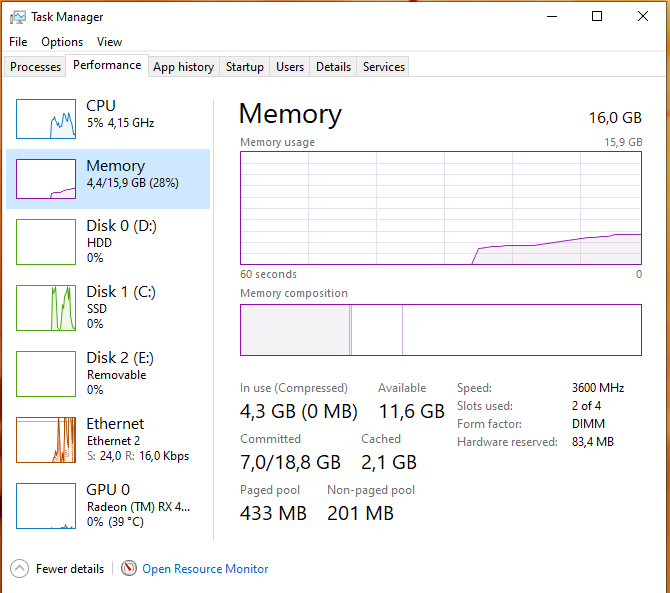Select the Disk 2 (E:) mini graph
This screenshot has height=593, width=670.
pyautogui.click(x=46, y=374)
